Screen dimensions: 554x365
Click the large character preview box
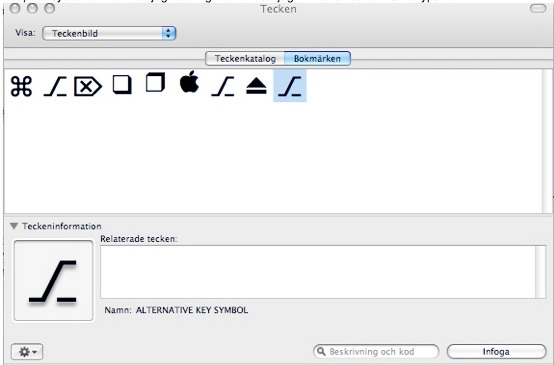(x=53, y=281)
